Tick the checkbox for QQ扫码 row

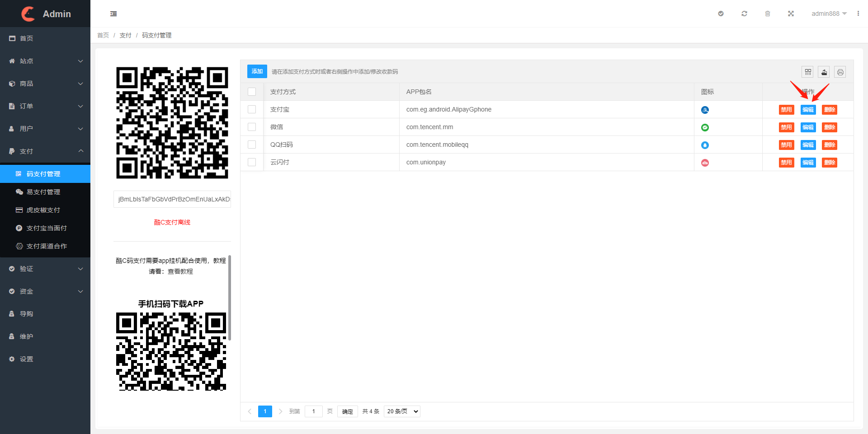click(x=252, y=145)
